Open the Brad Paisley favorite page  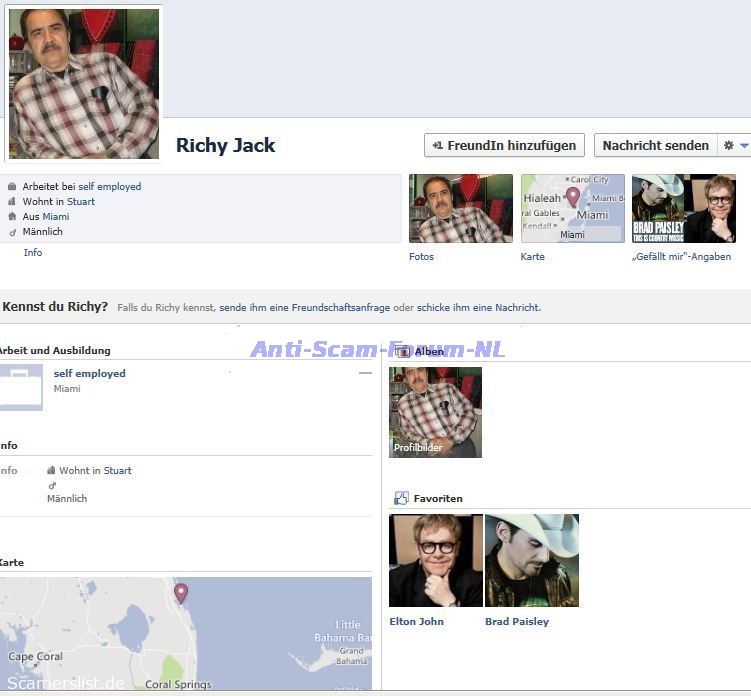coord(531,560)
